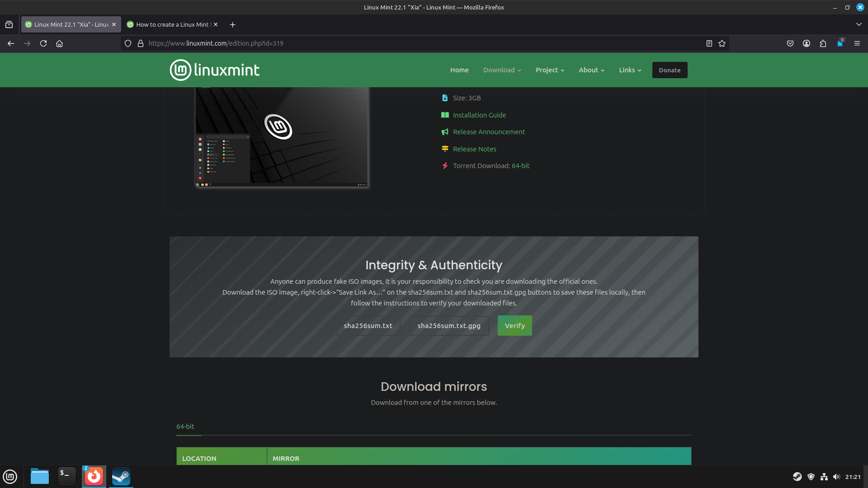
Task: Click the green Verify button
Action: 514,326
